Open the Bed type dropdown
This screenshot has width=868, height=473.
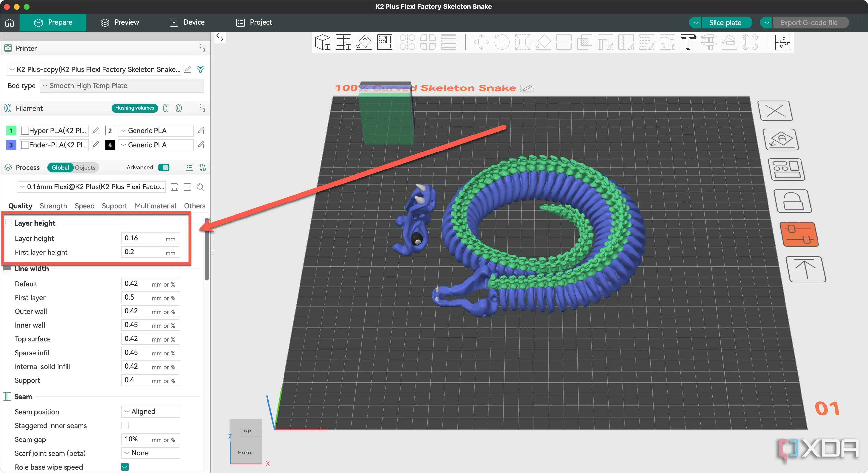[122, 86]
